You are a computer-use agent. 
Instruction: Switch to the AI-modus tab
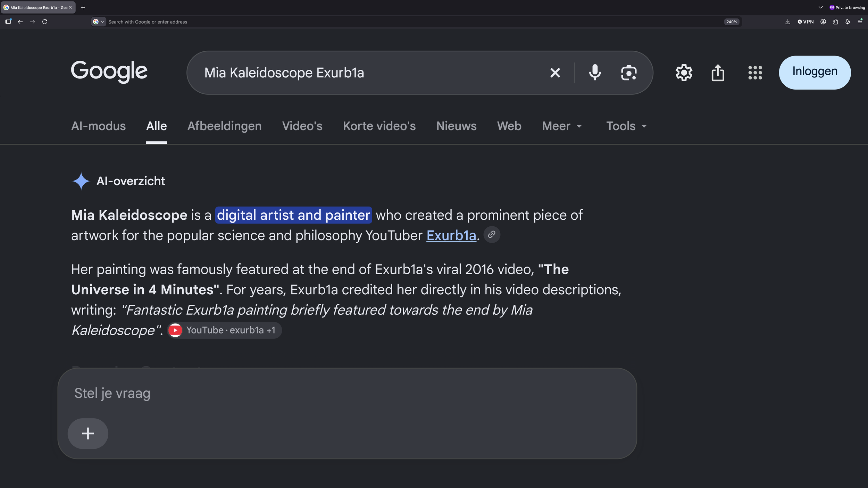[x=98, y=126]
